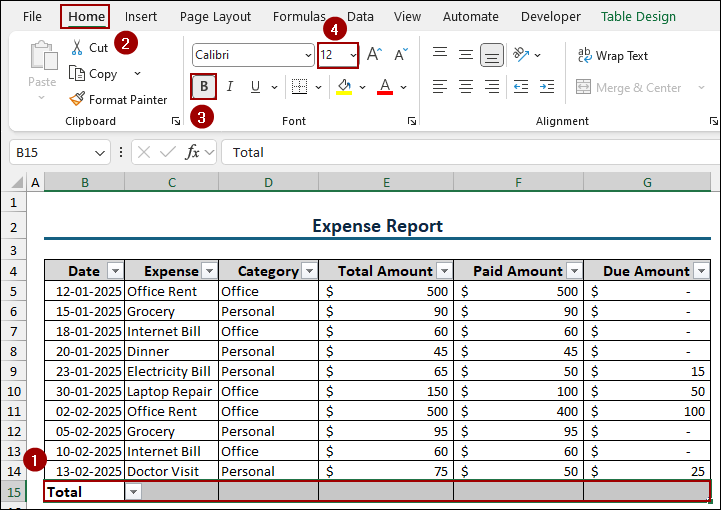Click the Format Painter brush icon
This screenshot has width=721, height=510.
pyautogui.click(x=77, y=99)
